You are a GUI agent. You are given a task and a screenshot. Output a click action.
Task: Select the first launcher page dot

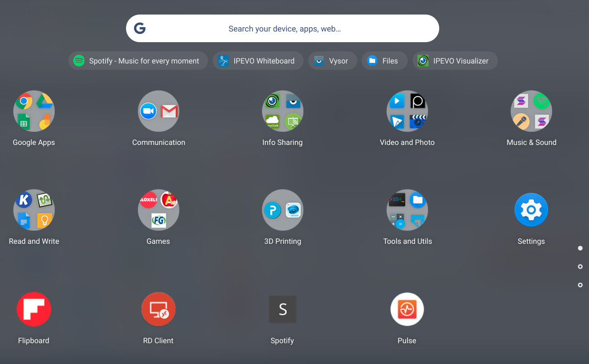point(580,248)
